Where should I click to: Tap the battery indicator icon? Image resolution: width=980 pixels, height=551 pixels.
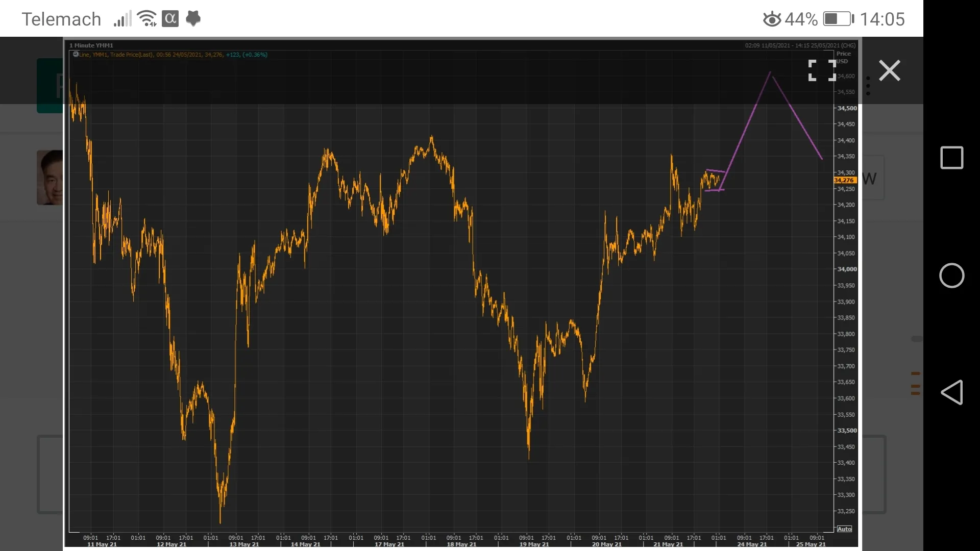tap(838, 19)
